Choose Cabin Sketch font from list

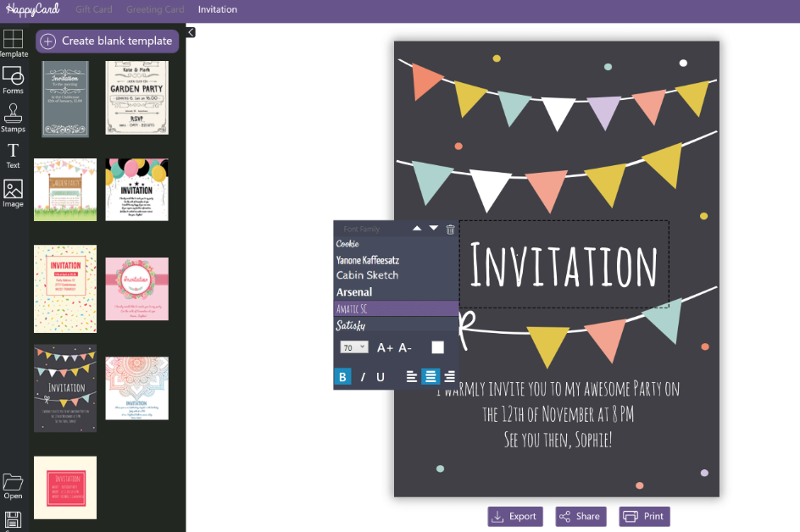tap(367, 275)
